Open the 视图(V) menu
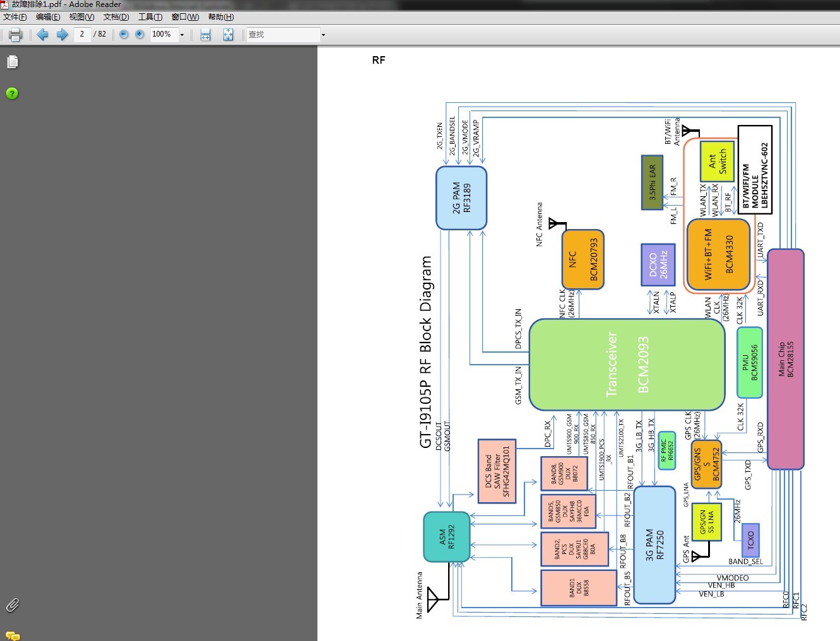 click(81, 17)
